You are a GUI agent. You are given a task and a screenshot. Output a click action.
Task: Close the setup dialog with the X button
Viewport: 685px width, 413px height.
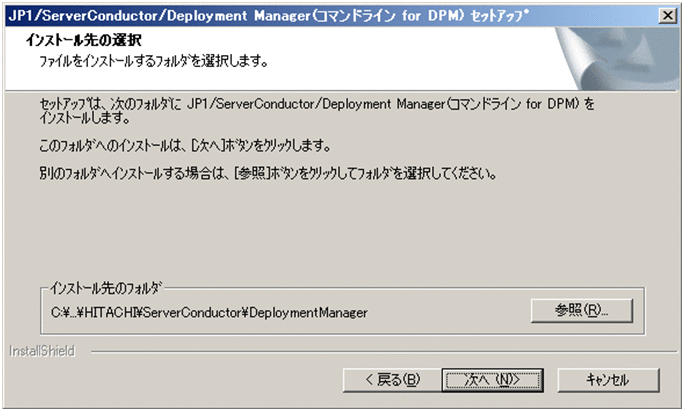pyautogui.click(x=667, y=14)
